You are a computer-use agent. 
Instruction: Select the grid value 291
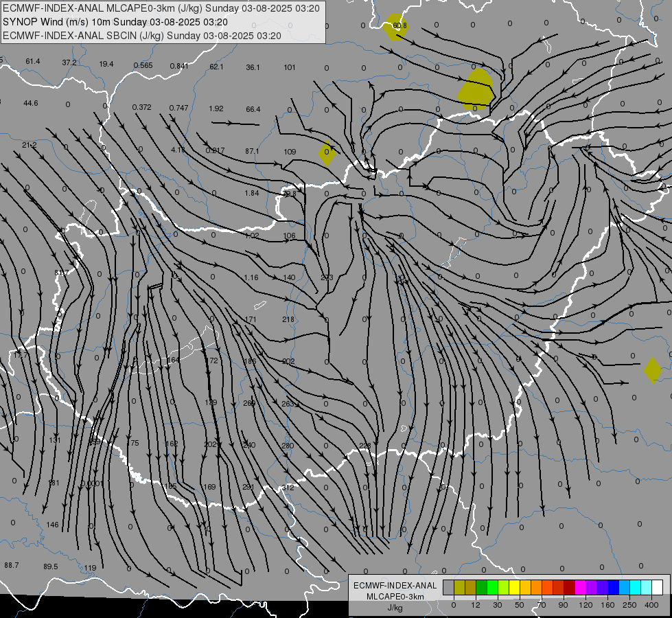pyautogui.click(x=248, y=487)
